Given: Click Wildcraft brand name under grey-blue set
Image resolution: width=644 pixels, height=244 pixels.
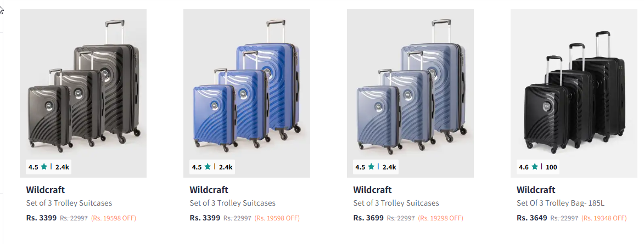Looking at the screenshot, I should [x=373, y=190].
